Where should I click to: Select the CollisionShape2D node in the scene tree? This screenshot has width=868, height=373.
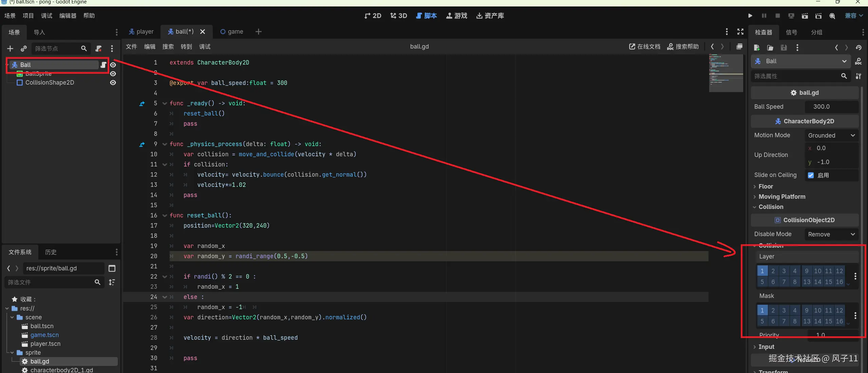pyautogui.click(x=50, y=83)
